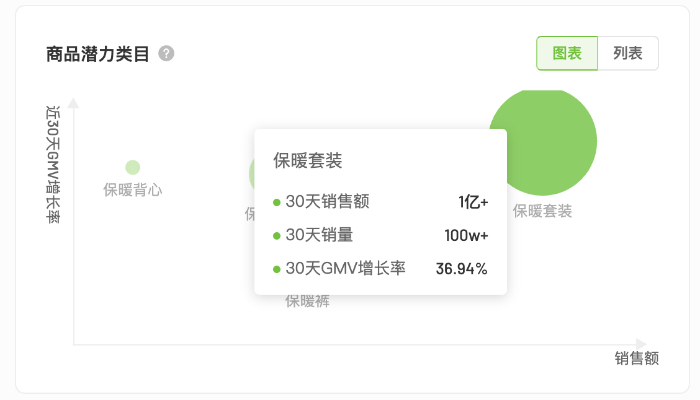Click the 1亿+ sales value
Viewport: 700px width, 400px height.
tap(473, 202)
